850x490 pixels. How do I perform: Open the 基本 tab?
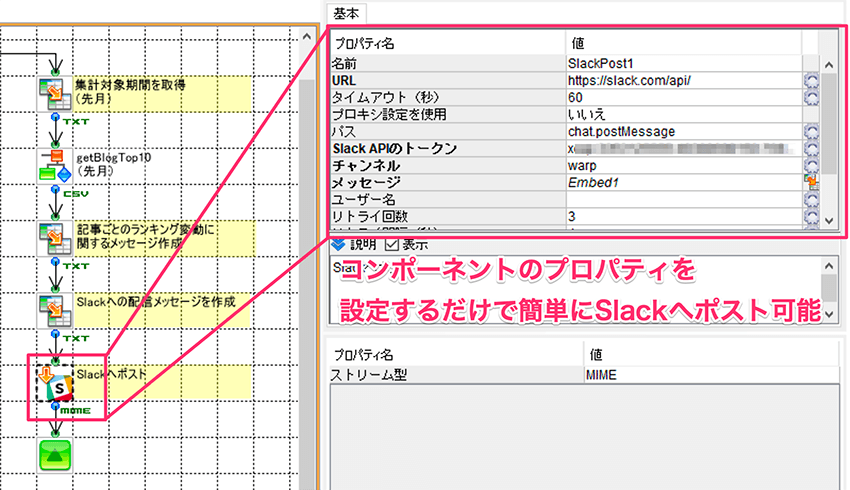click(346, 13)
